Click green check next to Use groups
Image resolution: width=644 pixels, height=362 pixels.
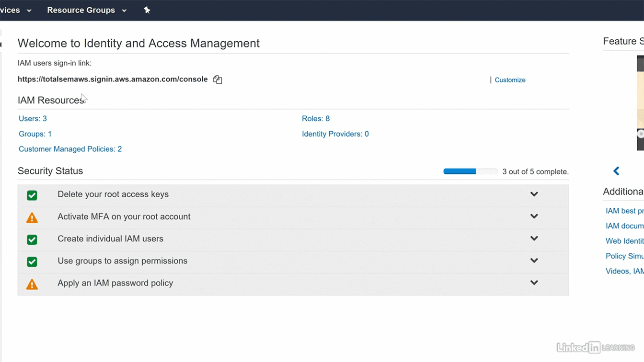point(32,262)
